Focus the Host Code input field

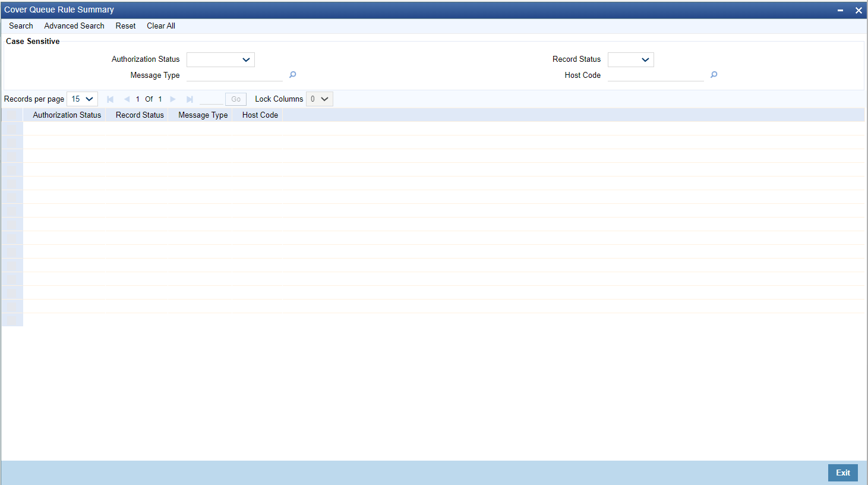[656, 75]
